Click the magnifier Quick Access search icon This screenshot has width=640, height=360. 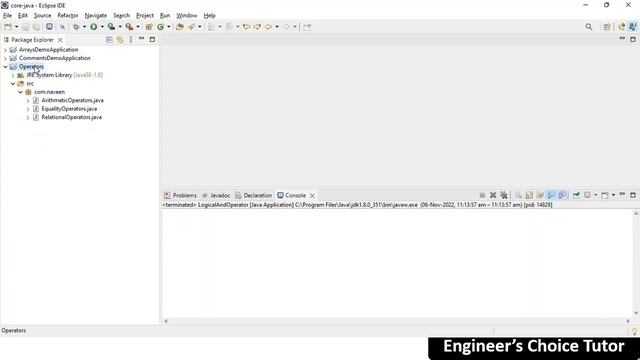(589, 27)
